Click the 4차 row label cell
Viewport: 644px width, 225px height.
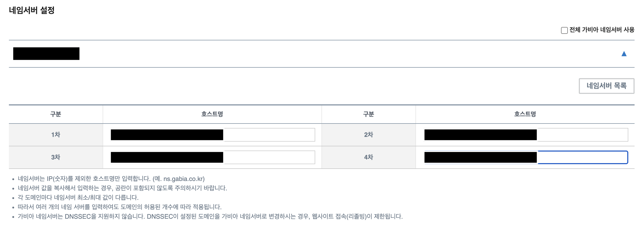[368, 157]
